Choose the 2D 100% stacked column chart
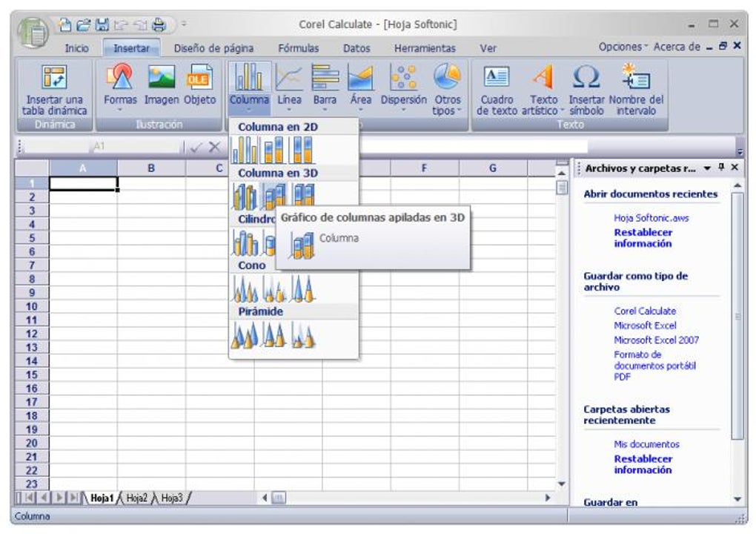 (302, 150)
